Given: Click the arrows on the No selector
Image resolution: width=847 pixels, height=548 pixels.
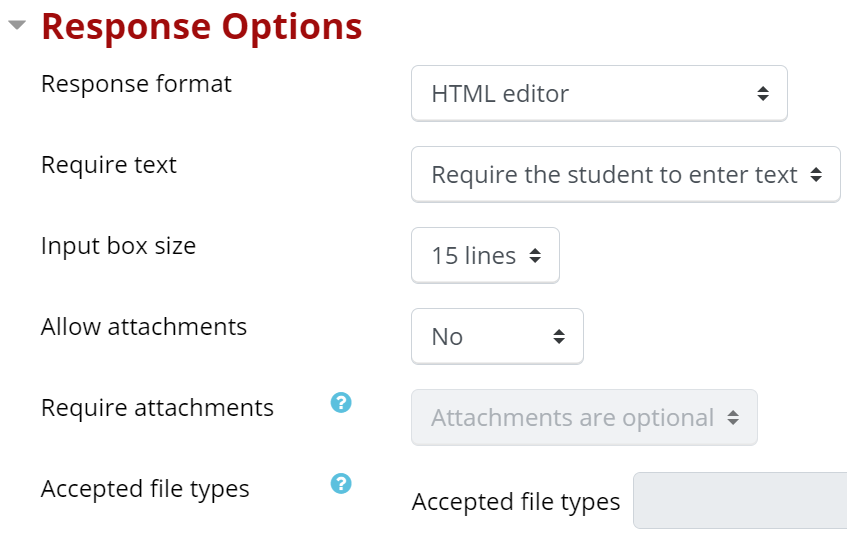Looking at the screenshot, I should click(x=559, y=337).
